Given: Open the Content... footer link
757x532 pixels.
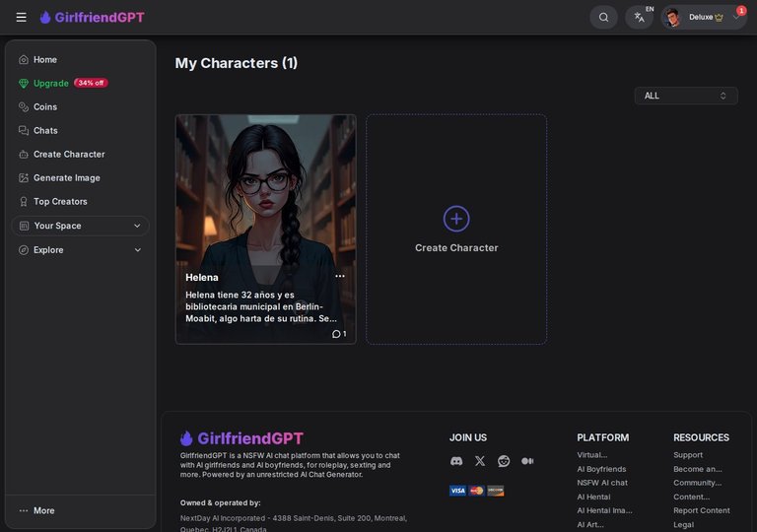Looking at the screenshot, I should coord(691,497).
